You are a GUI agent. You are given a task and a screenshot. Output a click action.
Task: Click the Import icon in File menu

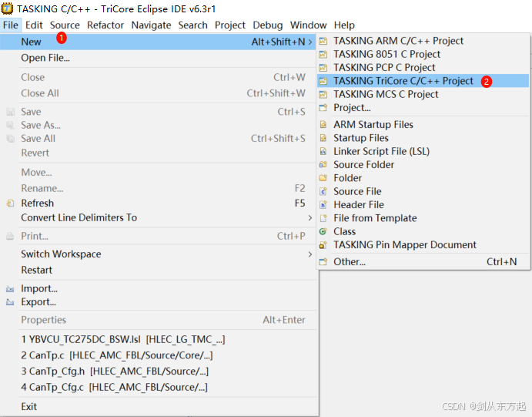(10, 289)
